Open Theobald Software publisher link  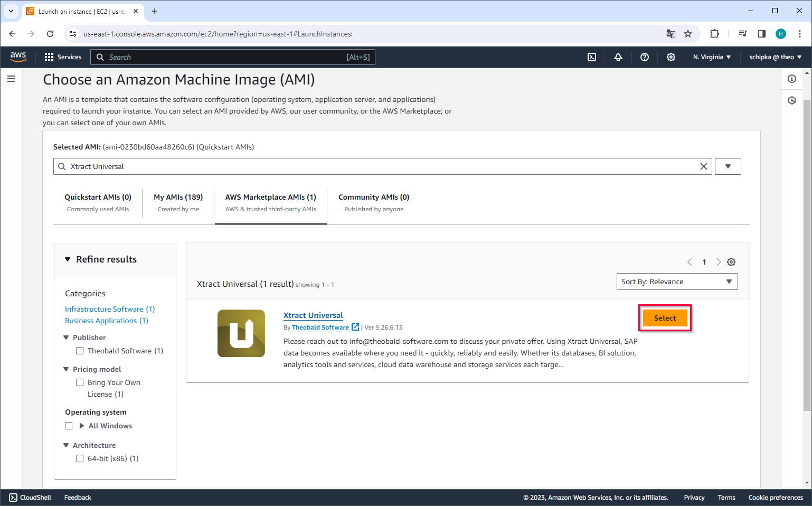tap(320, 327)
